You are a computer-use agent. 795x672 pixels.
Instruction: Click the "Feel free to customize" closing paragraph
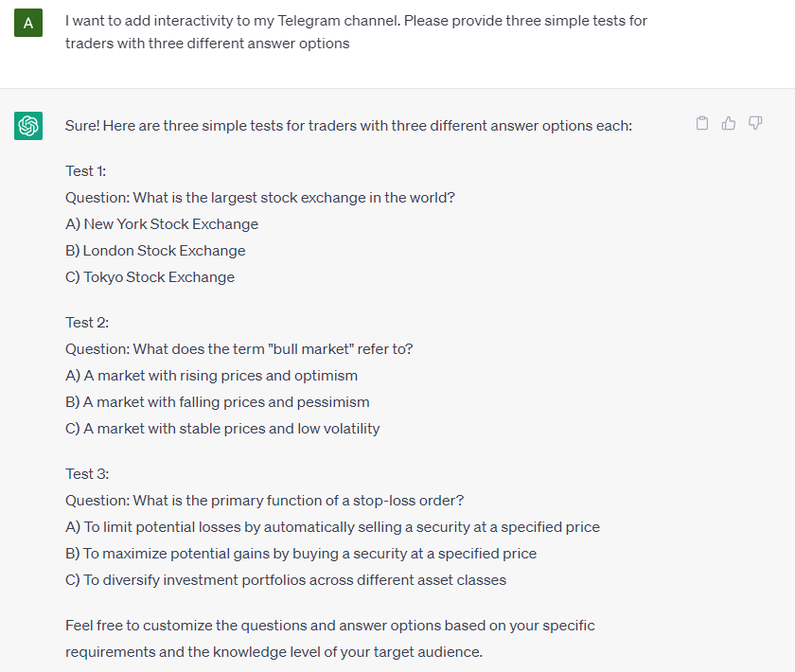[329, 639]
